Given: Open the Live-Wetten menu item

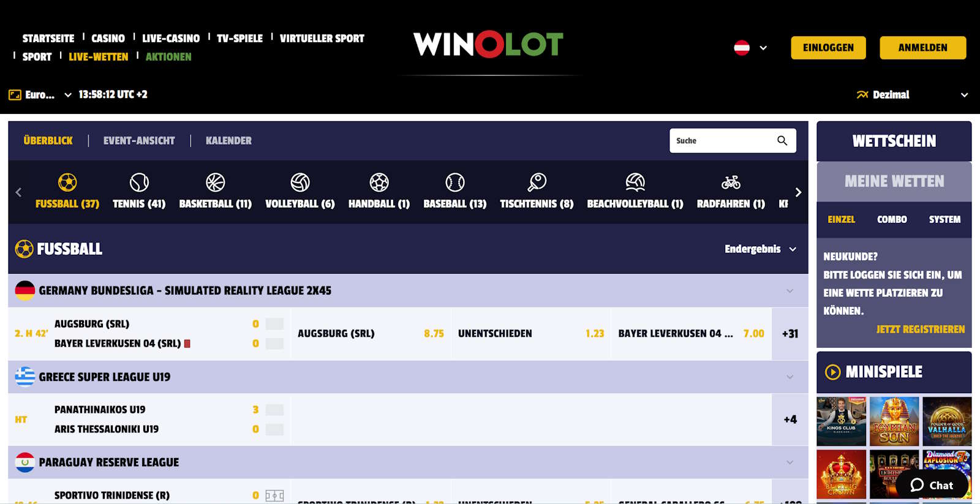Looking at the screenshot, I should click(98, 57).
